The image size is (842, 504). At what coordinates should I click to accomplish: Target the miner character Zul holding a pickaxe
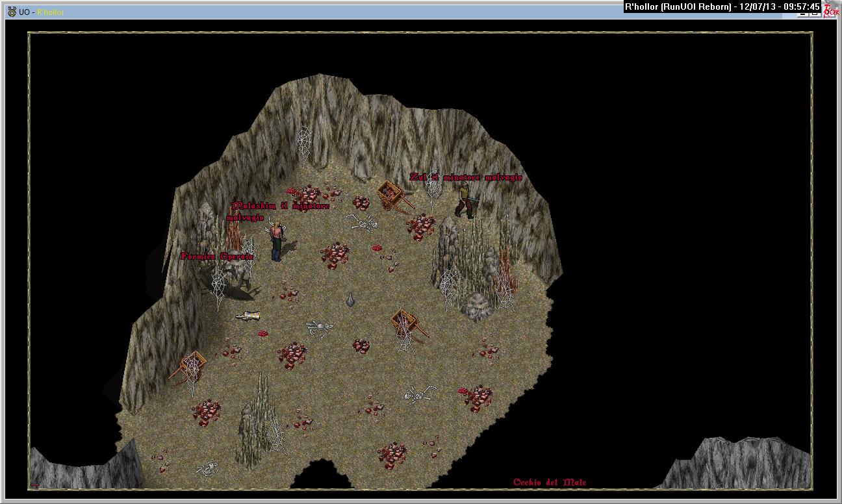point(465,201)
